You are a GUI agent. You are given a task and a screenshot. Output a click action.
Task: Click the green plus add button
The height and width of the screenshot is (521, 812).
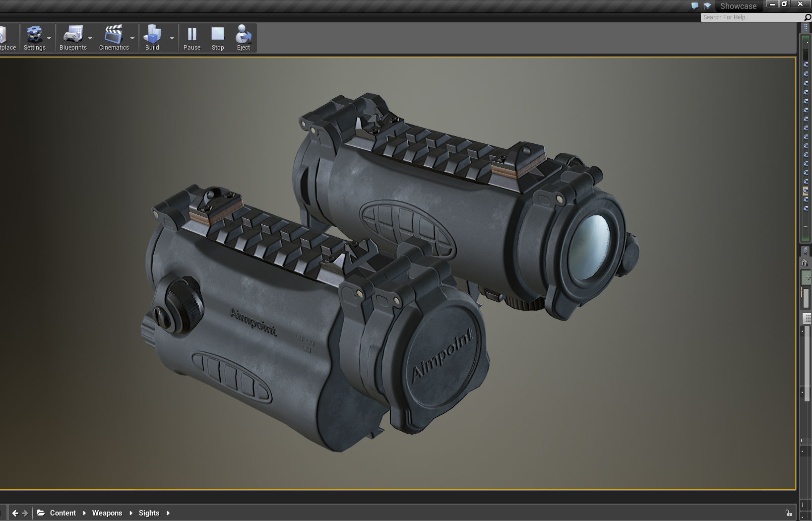click(x=807, y=277)
